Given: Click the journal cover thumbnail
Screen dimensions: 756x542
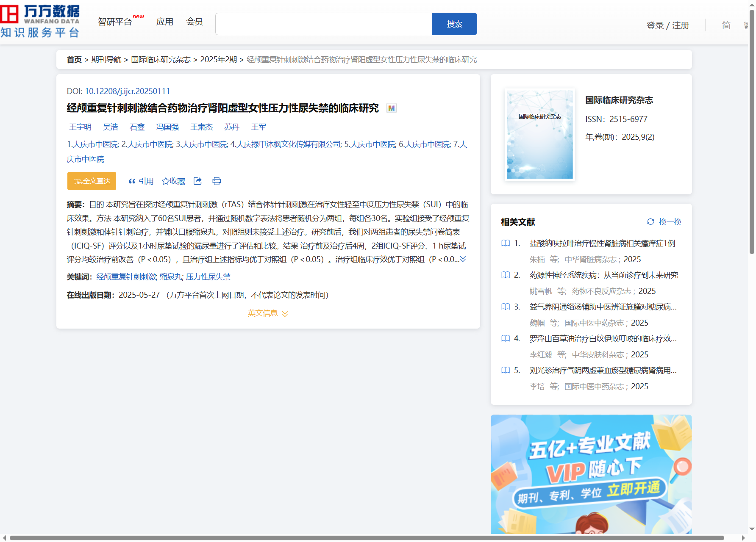Looking at the screenshot, I should pos(539,135).
